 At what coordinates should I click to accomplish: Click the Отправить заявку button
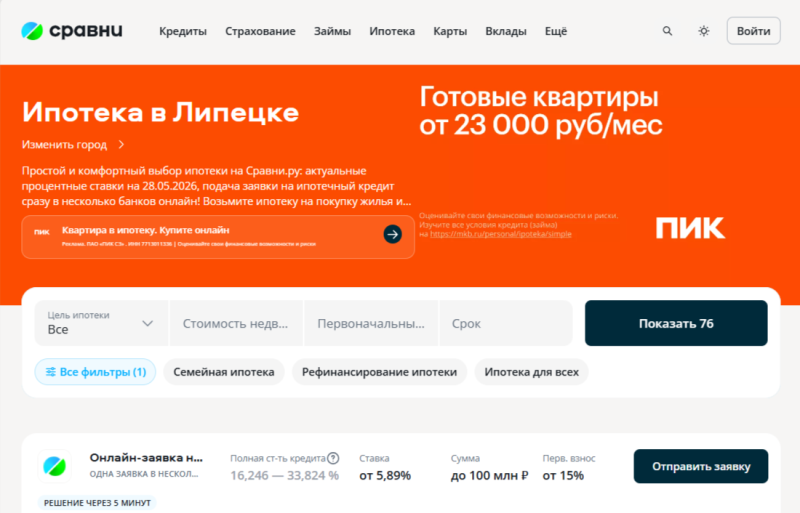coord(701,466)
